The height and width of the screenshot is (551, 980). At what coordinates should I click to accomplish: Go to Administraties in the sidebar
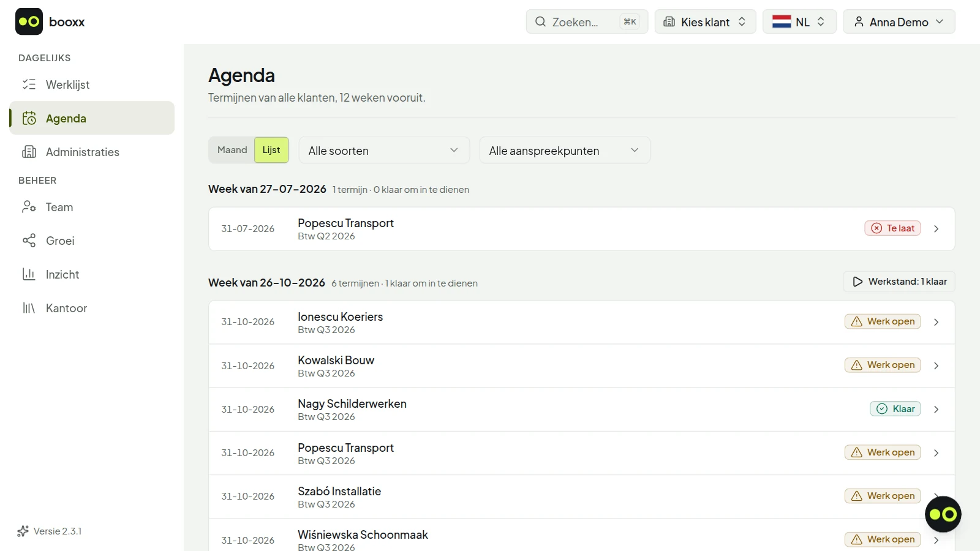tap(92, 152)
